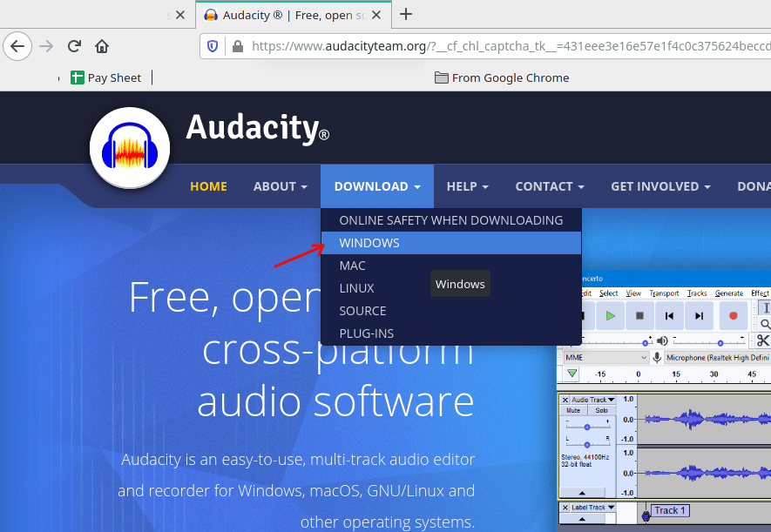Click the Audacity site title text
This screenshot has width=771, height=532.
257,129
